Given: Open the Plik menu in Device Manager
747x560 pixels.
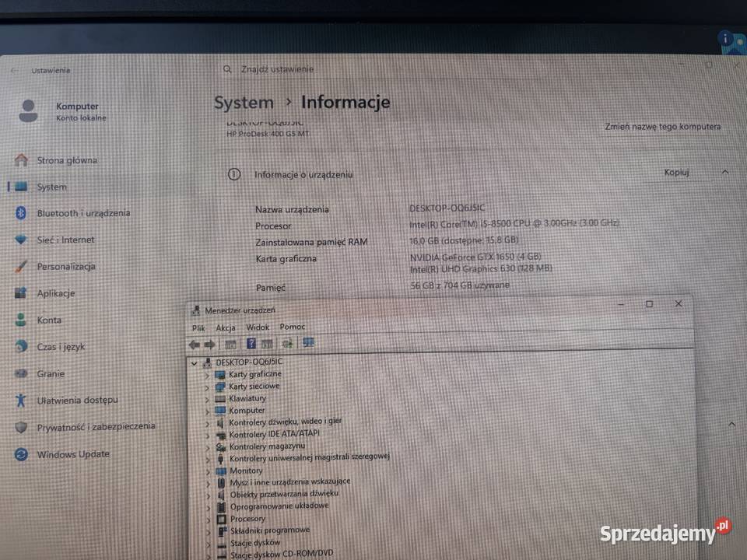Looking at the screenshot, I should (x=198, y=328).
